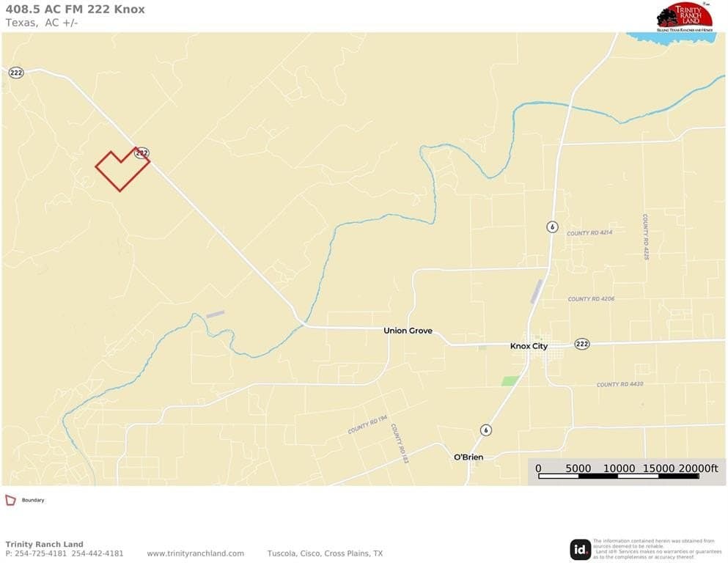The height and width of the screenshot is (563, 728).
Task: Click the 'COUNTY RD 4430' label
Action: point(619,384)
